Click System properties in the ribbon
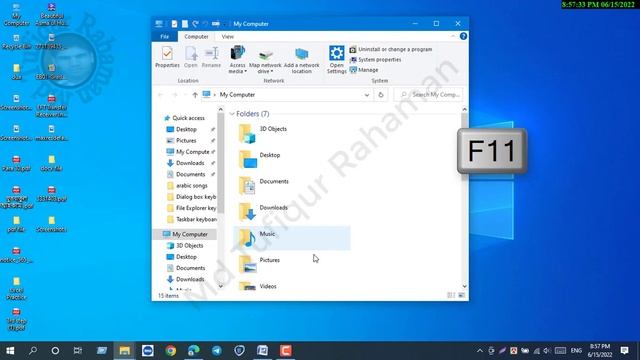This screenshot has width=640, height=360. click(376, 60)
